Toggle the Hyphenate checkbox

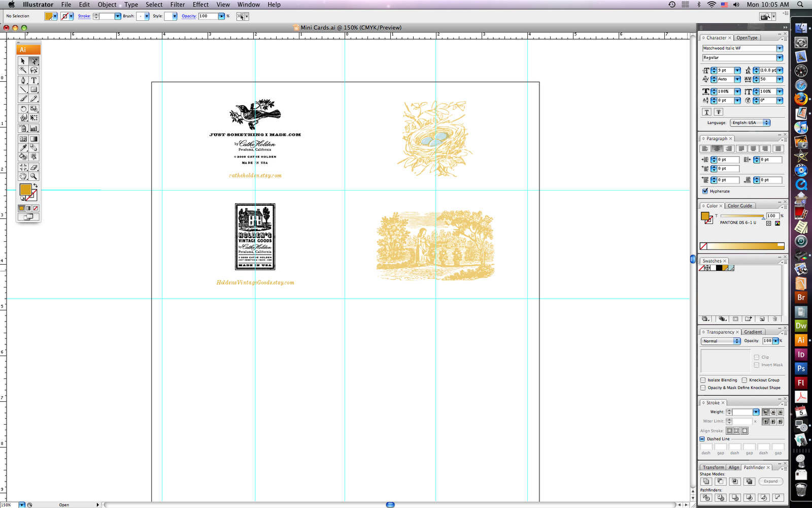point(705,191)
